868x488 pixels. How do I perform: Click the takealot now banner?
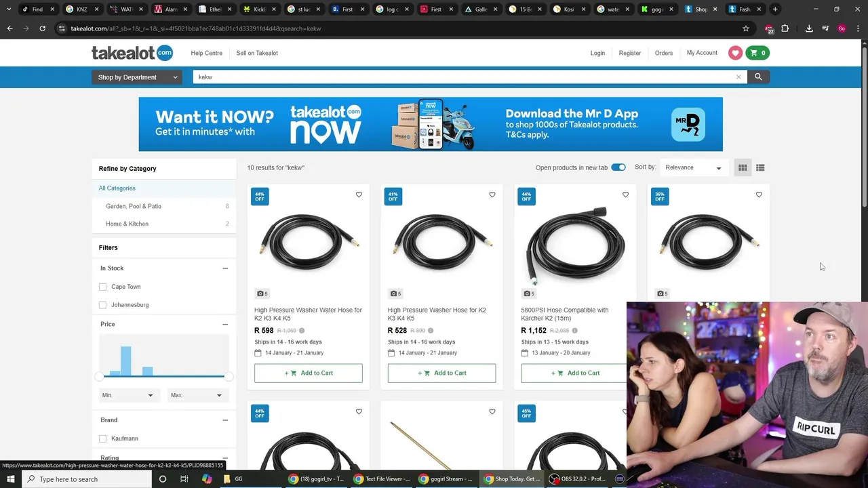(431, 124)
